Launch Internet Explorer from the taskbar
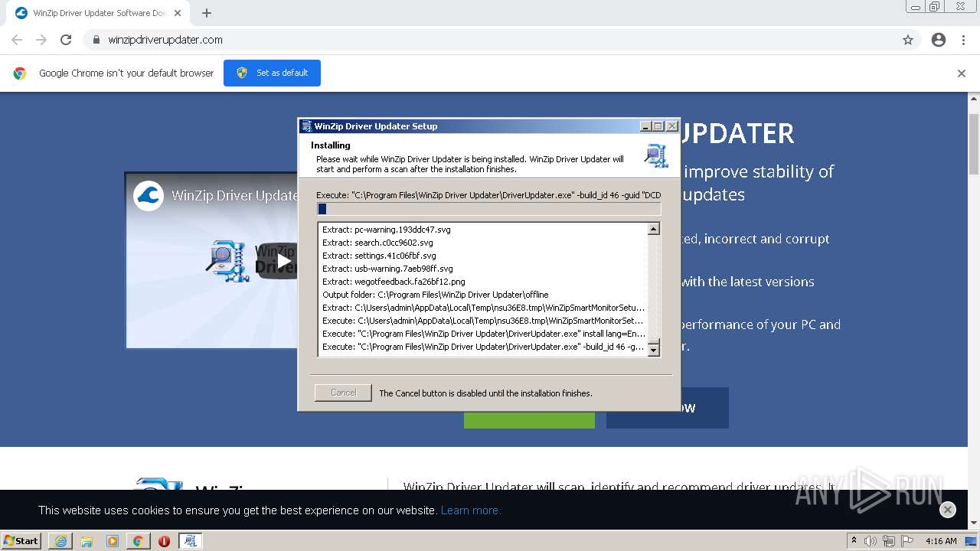 [60, 541]
